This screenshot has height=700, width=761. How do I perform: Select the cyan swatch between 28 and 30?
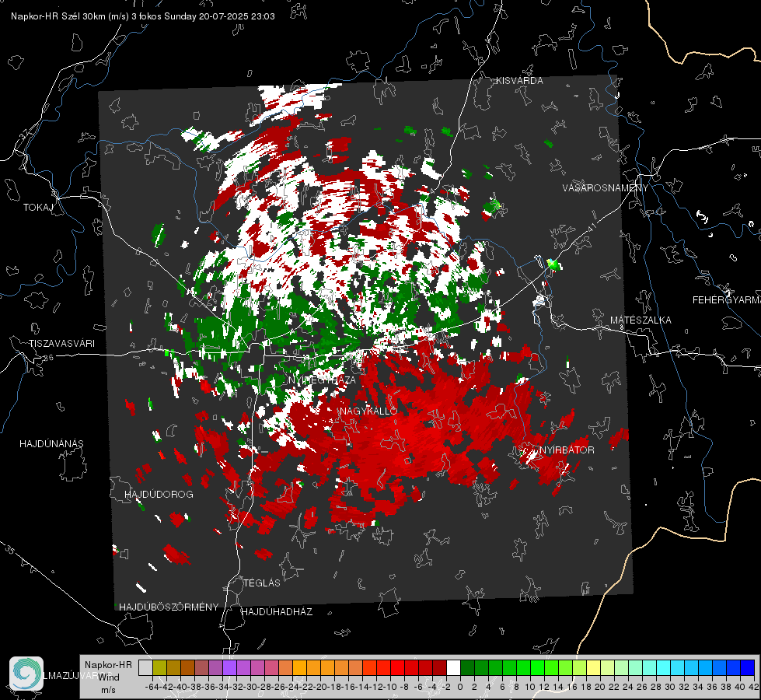click(664, 667)
